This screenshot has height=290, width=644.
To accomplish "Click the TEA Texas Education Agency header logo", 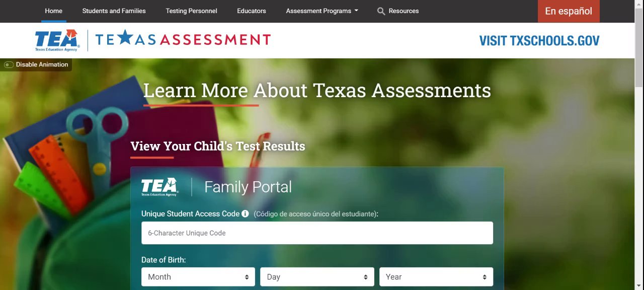I will click(x=57, y=40).
